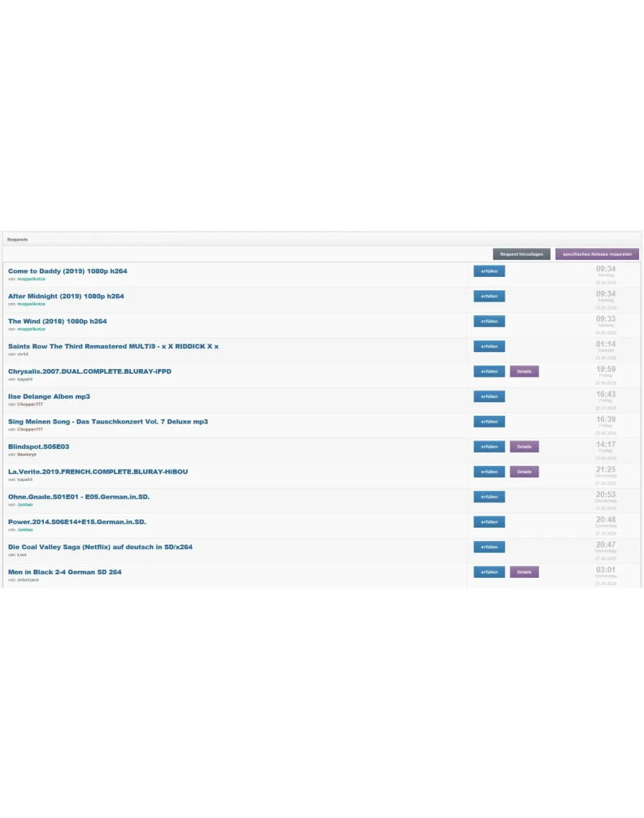Open 'After Midnight (2019) 1080p h264' title link
Viewport: 644px width, 818px height.
click(66, 296)
